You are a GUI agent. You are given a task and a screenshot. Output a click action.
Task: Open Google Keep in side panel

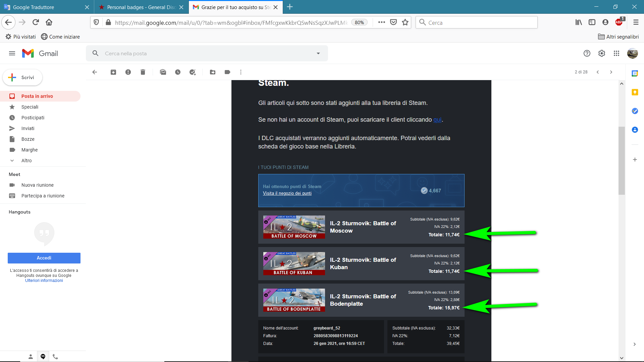[x=635, y=92]
